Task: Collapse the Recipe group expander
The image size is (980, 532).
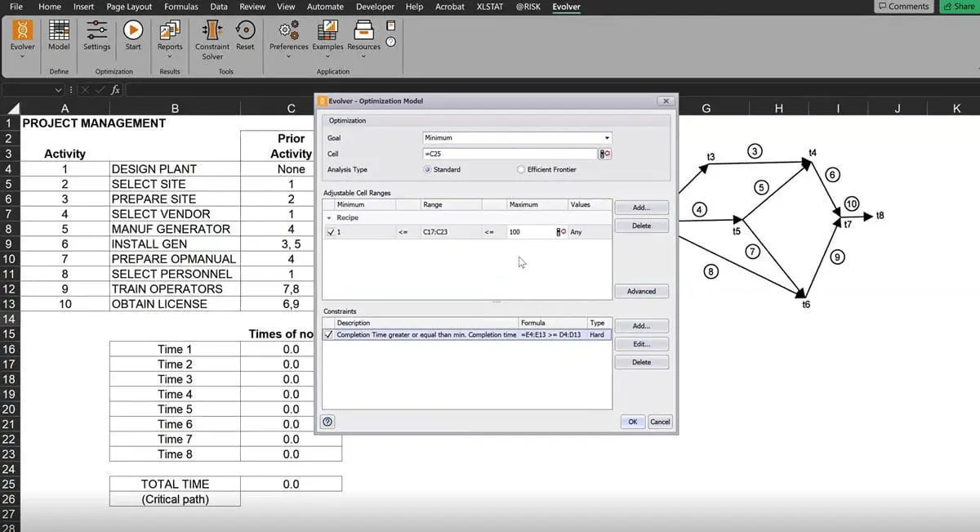Action: click(x=329, y=218)
